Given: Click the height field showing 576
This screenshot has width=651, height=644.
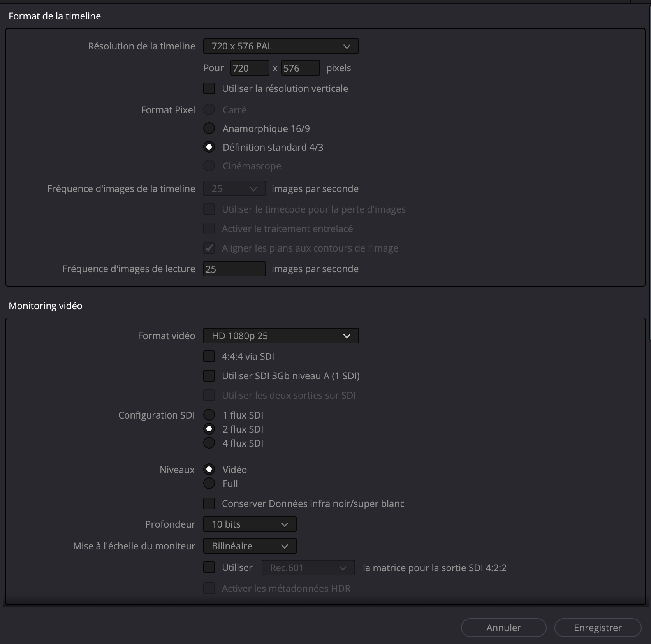Looking at the screenshot, I should (x=301, y=68).
